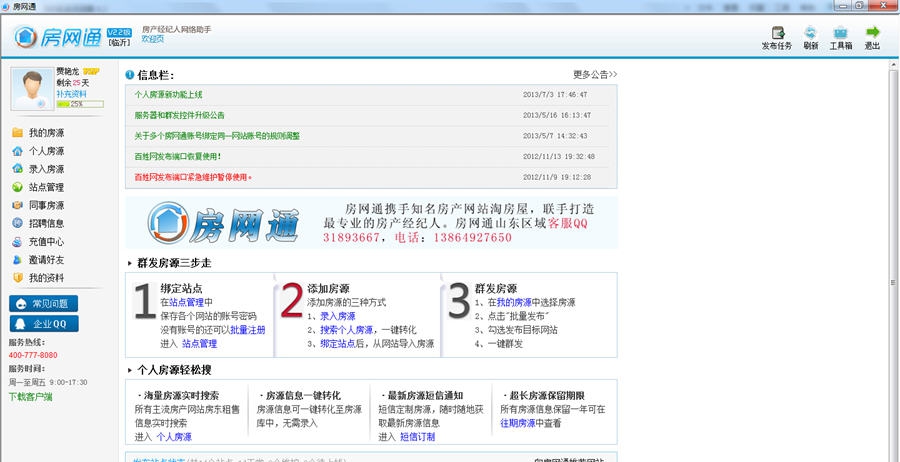Click the 房网通 promotional banner
This screenshot has width=900, height=462.
point(371,223)
